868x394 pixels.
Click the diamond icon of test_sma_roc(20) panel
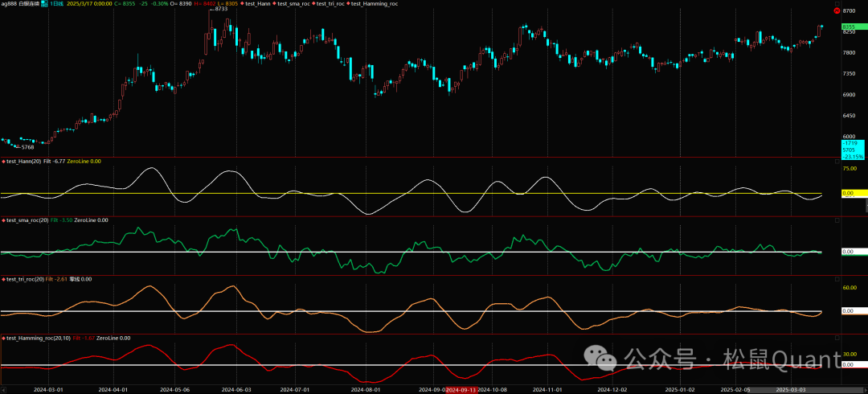coord(3,220)
